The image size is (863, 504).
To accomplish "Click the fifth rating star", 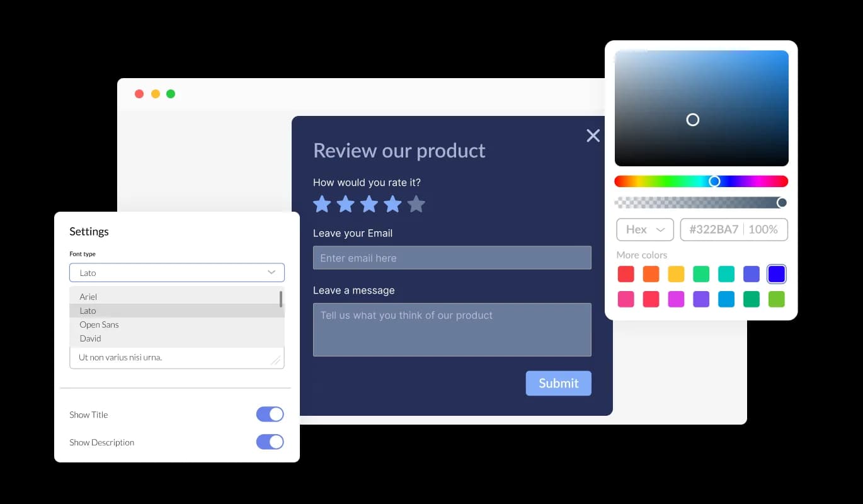I will (x=416, y=203).
